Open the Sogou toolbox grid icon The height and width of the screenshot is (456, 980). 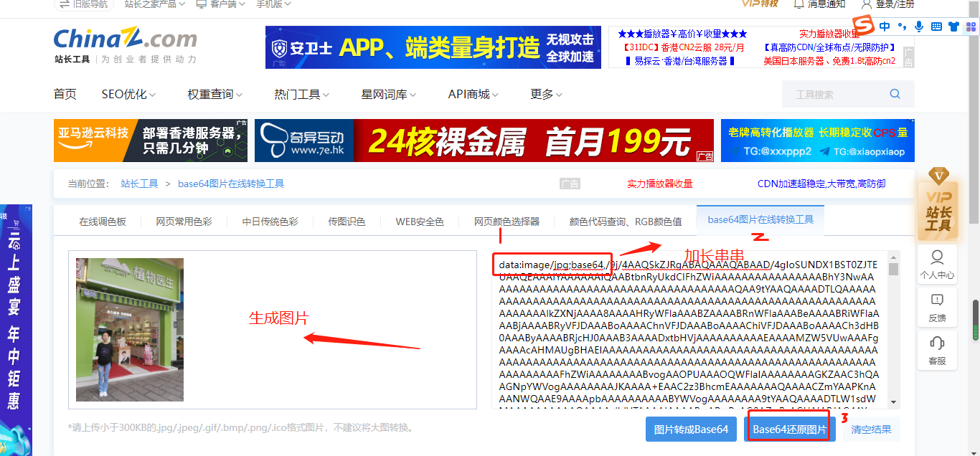[971, 27]
